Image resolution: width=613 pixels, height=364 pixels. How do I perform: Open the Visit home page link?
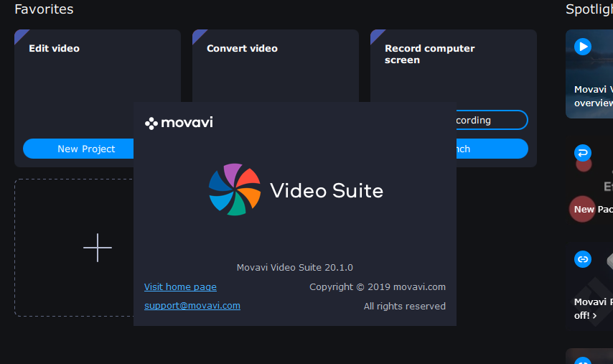180,287
